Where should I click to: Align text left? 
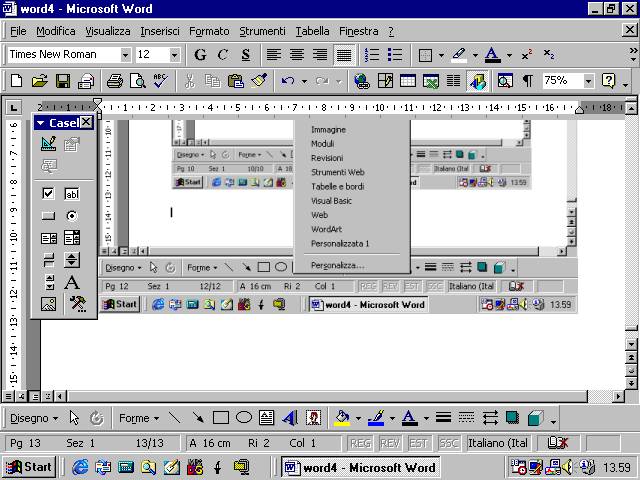273,55
